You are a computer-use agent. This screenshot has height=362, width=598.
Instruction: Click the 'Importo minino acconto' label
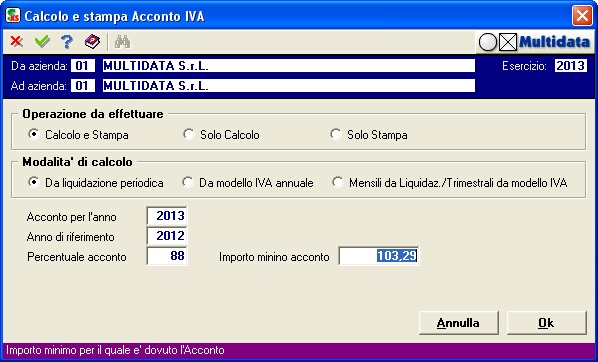274,257
